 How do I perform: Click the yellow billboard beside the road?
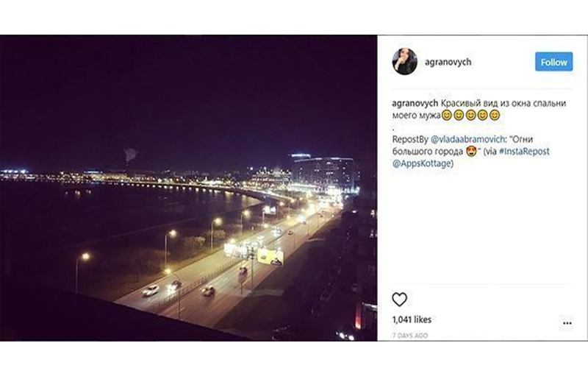[270, 256]
